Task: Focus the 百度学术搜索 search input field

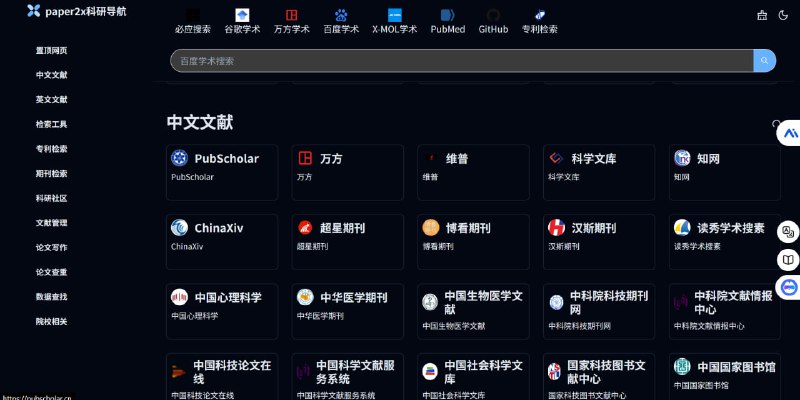Action: click(460, 61)
